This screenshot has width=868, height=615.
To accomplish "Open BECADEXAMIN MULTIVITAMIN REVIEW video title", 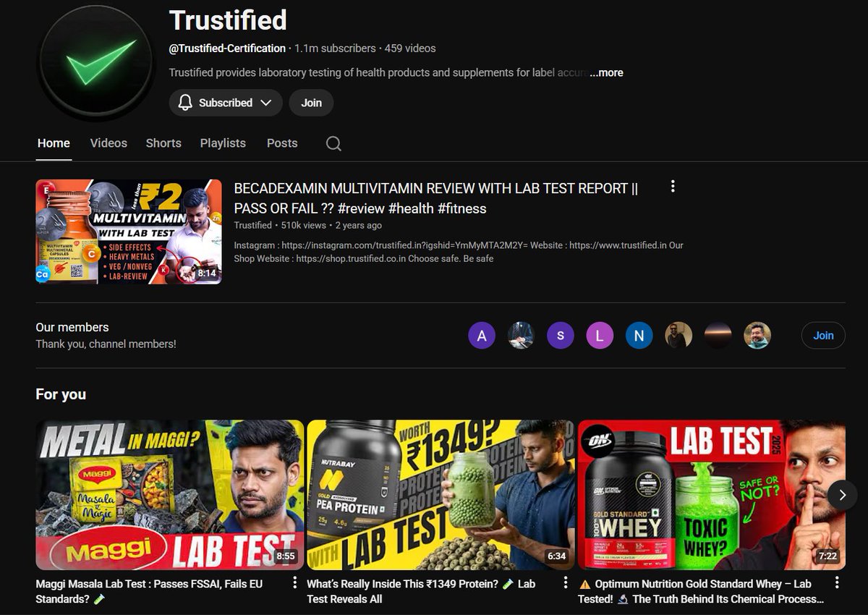I will pos(436,198).
